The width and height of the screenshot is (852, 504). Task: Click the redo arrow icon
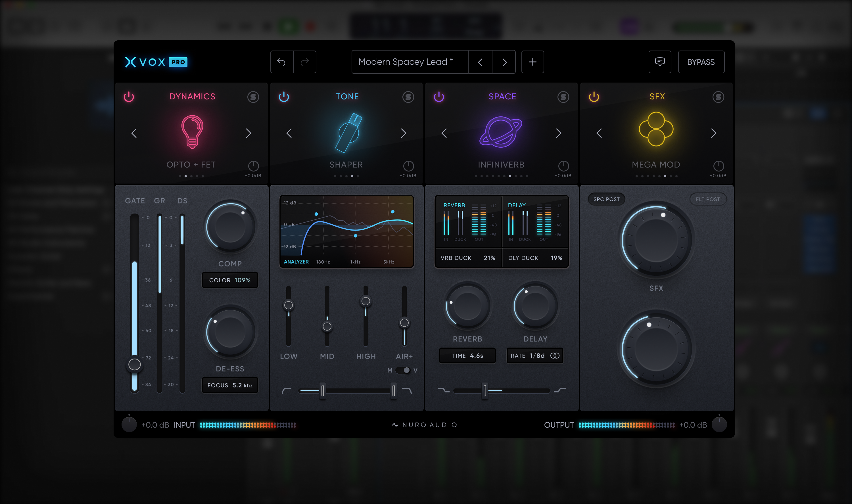305,62
